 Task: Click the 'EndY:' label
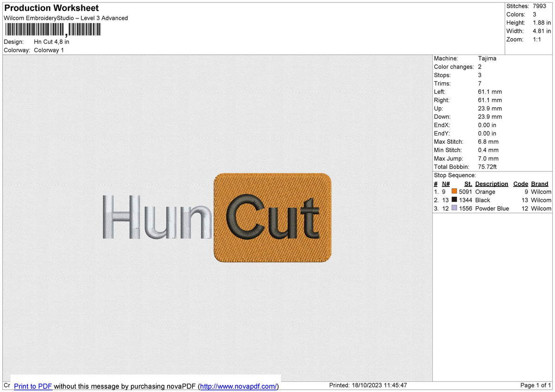(x=442, y=133)
